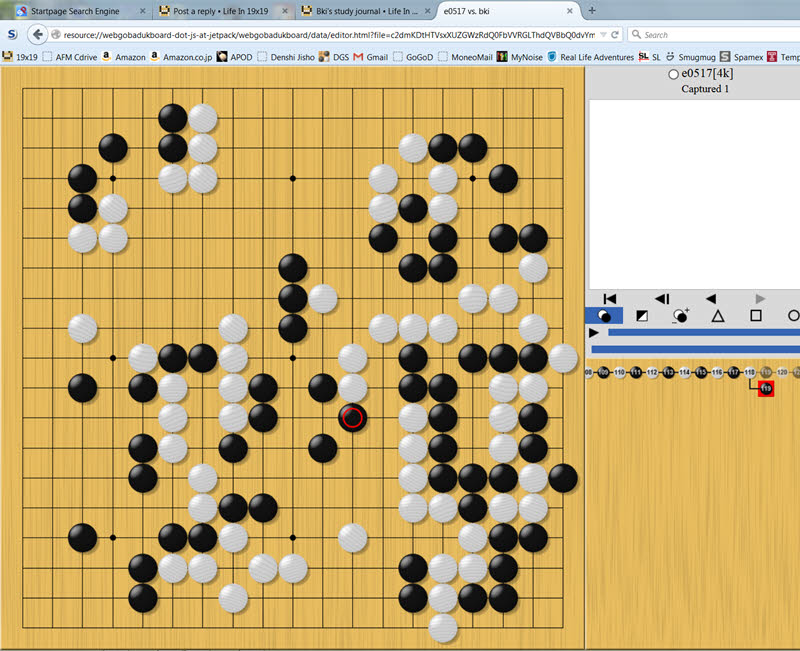This screenshot has height=651, width=800.
Task: Jump to the first move of the game
Action: pyautogui.click(x=610, y=298)
